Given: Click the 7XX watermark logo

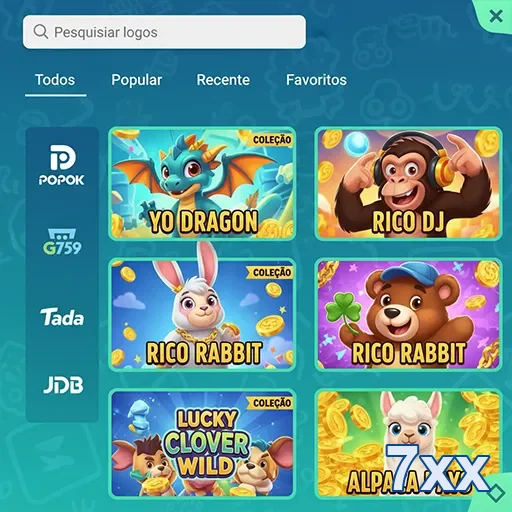Looking at the screenshot, I should coord(437,468).
